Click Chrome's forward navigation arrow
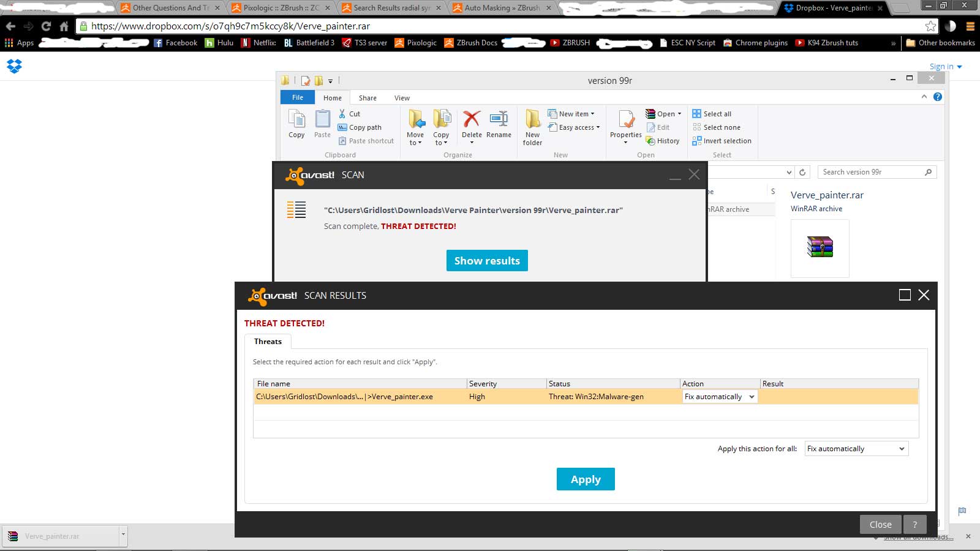Screen dimensions: 980x551 [x=28, y=26]
